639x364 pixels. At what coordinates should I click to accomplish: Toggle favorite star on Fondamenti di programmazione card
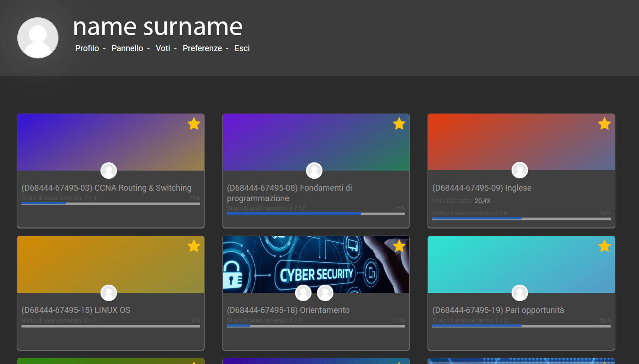pyautogui.click(x=399, y=124)
